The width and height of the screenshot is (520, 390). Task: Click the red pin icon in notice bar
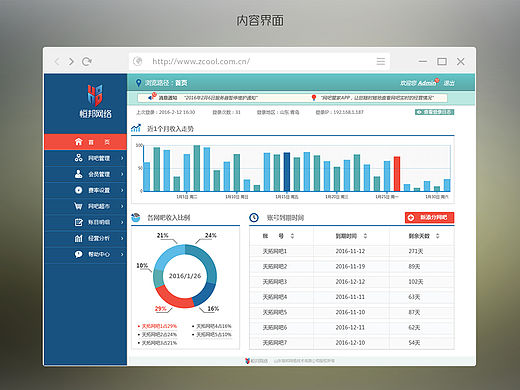314,98
